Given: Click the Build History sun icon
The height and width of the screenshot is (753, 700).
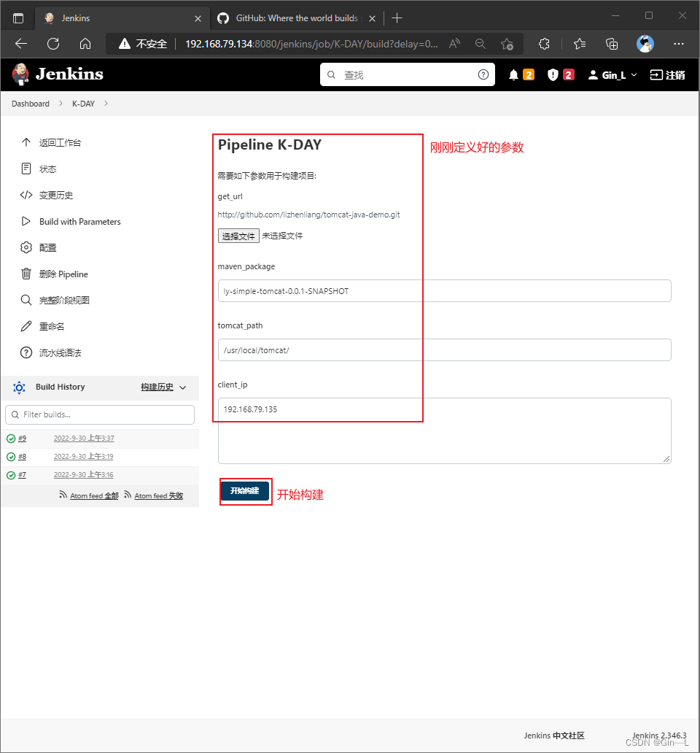Looking at the screenshot, I should tap(19, 387).
